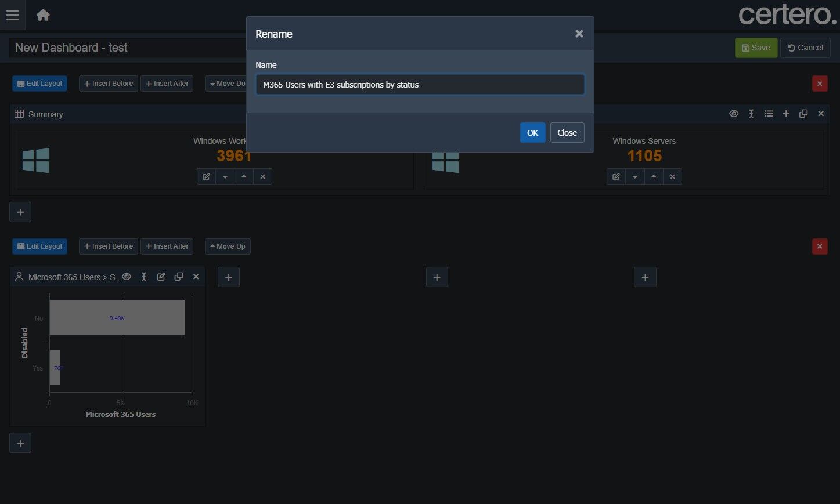
Task: Remove the Summary panel with its X
Action: (821, 114)
